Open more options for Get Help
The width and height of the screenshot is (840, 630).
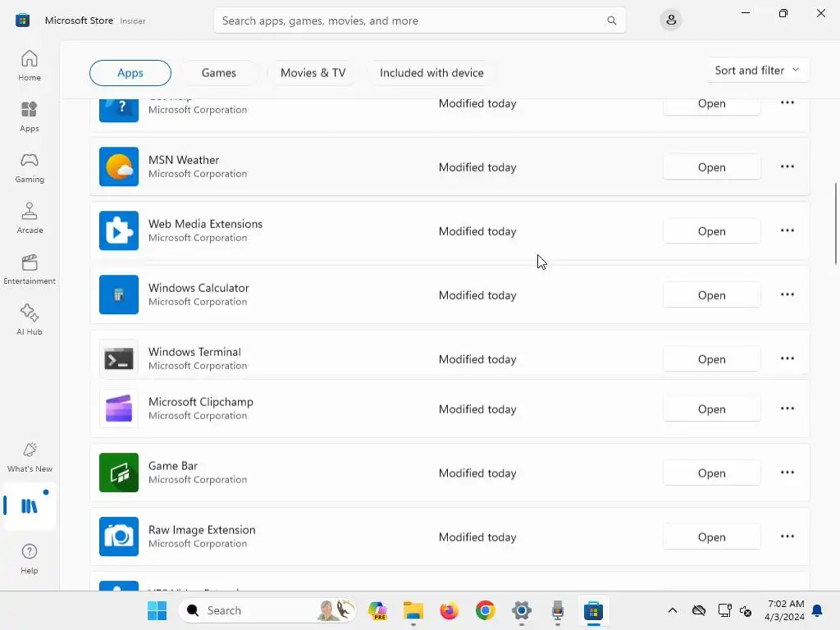pos(787,103)
